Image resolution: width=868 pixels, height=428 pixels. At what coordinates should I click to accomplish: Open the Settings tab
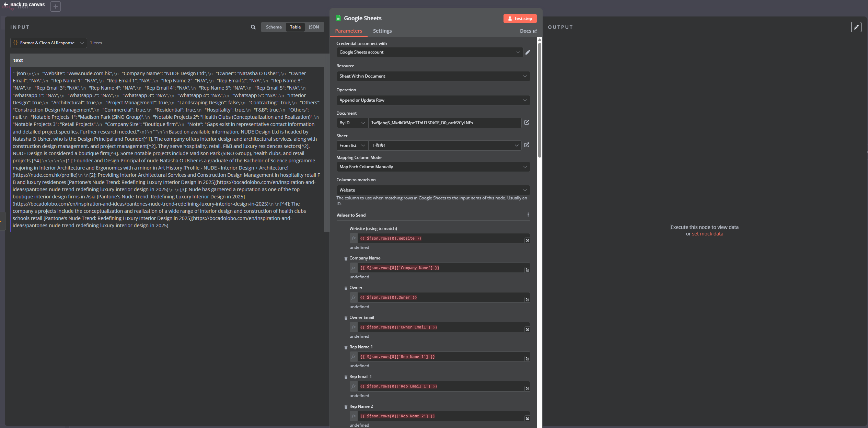pyautogui.click(x=382, y=31)
